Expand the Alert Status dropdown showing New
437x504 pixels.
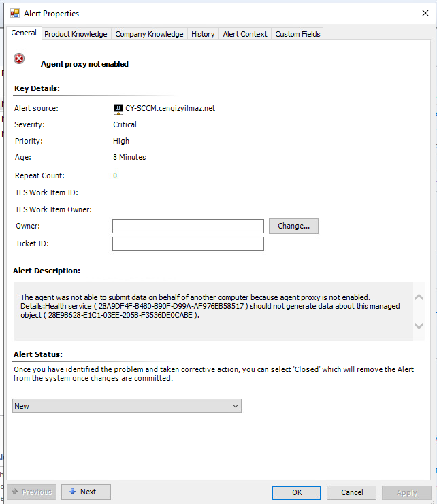(x=127, y=406)
